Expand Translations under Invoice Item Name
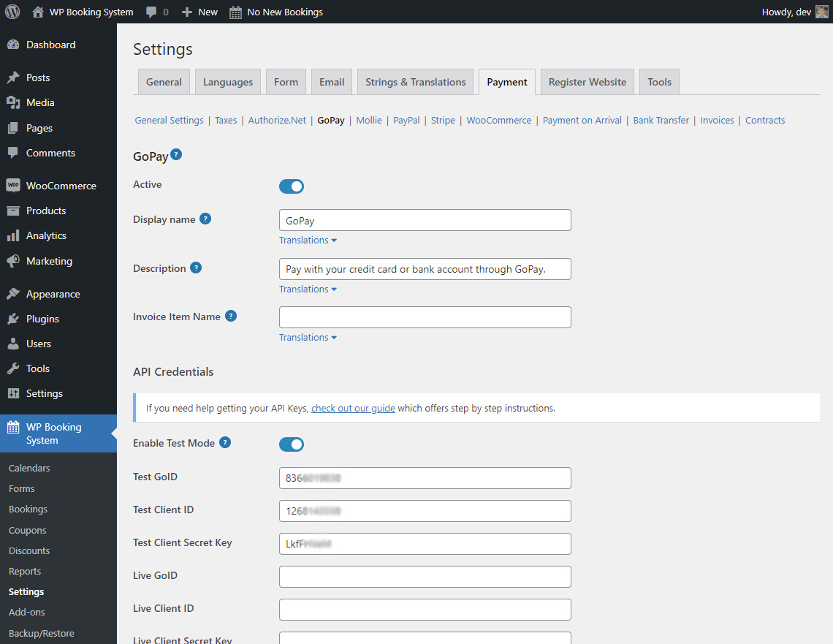 308,338
